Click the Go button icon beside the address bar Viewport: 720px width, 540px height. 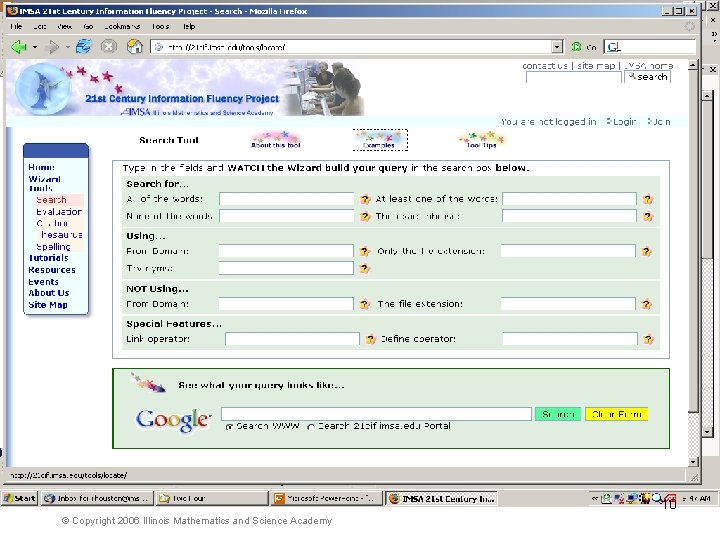[x=576, y=47]
